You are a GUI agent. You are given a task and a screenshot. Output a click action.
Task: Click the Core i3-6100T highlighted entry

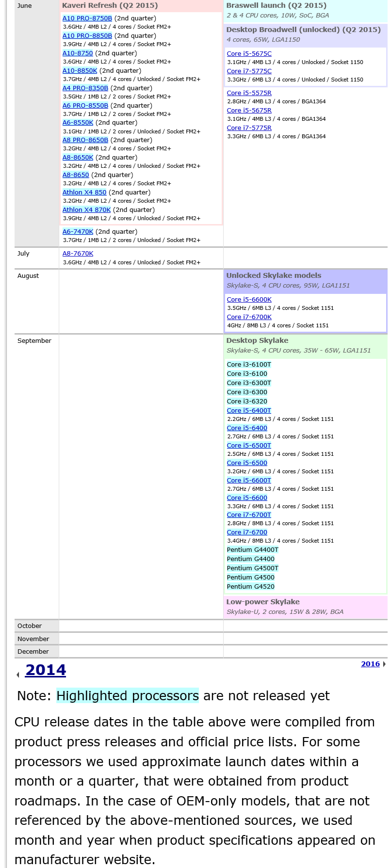pyautogui.click(x=249, y=365)
